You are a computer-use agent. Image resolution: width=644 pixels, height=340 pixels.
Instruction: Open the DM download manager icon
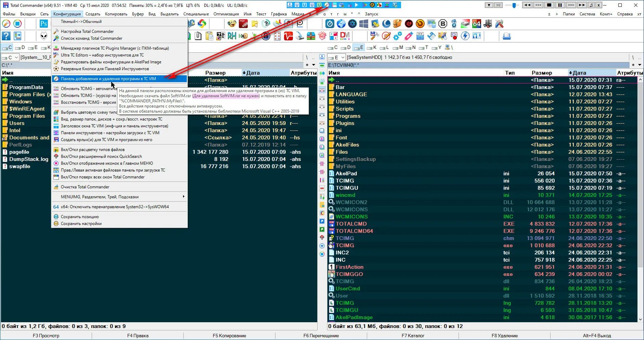(345, 36)
